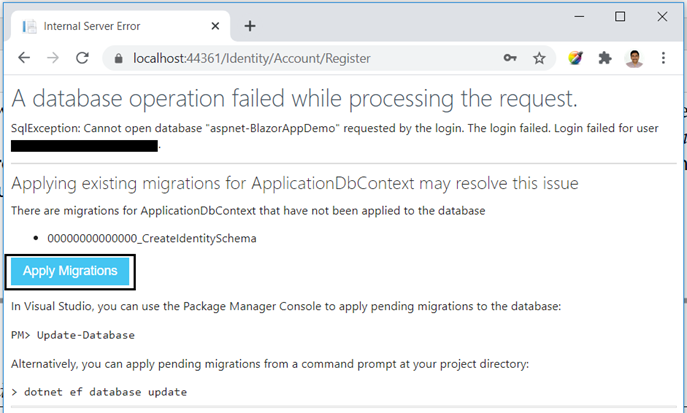Open the colorful paintbrush extension
Screen dimensions: 687x413
tap(576, 58)
